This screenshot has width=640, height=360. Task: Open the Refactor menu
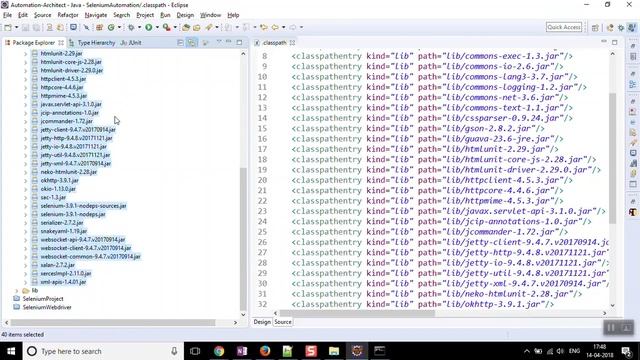(68, 15)
